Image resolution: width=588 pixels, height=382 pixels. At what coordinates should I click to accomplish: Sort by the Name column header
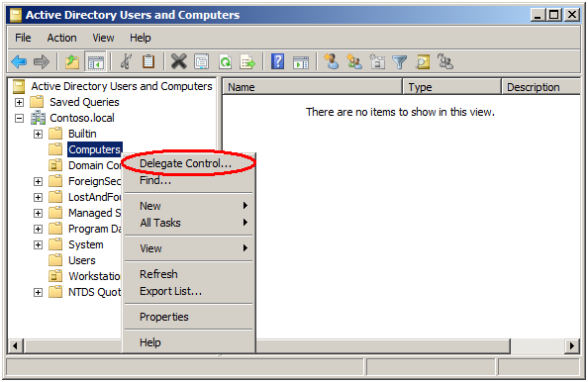pos(313,87)
